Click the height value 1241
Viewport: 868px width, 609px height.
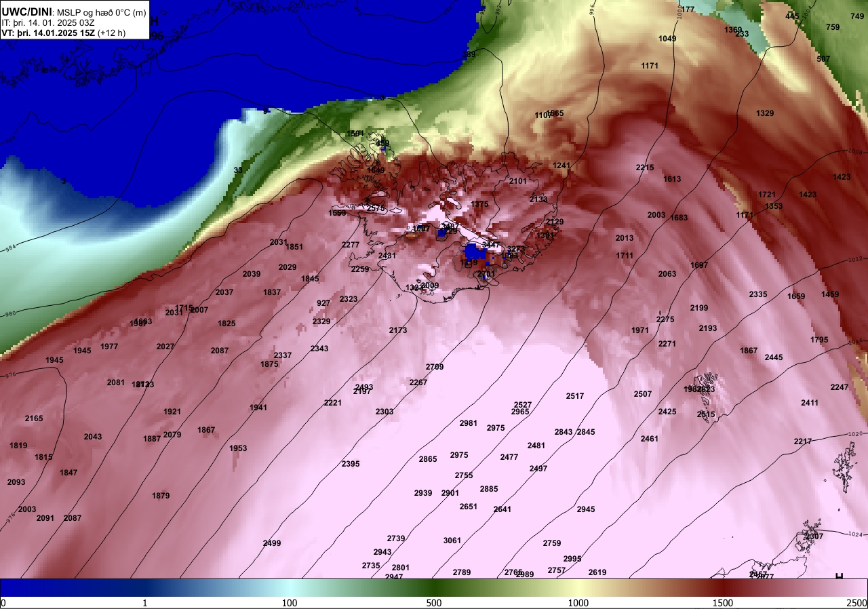(x=561, y=165)
